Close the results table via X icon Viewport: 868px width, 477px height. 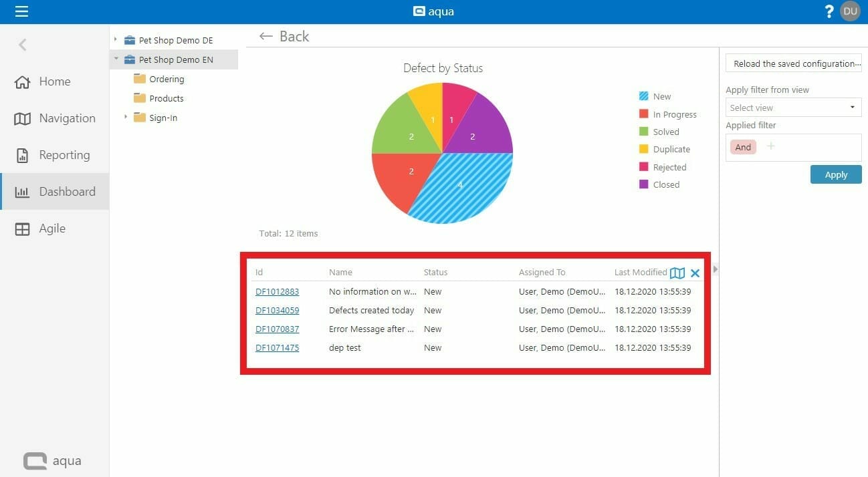click(695, 273)
